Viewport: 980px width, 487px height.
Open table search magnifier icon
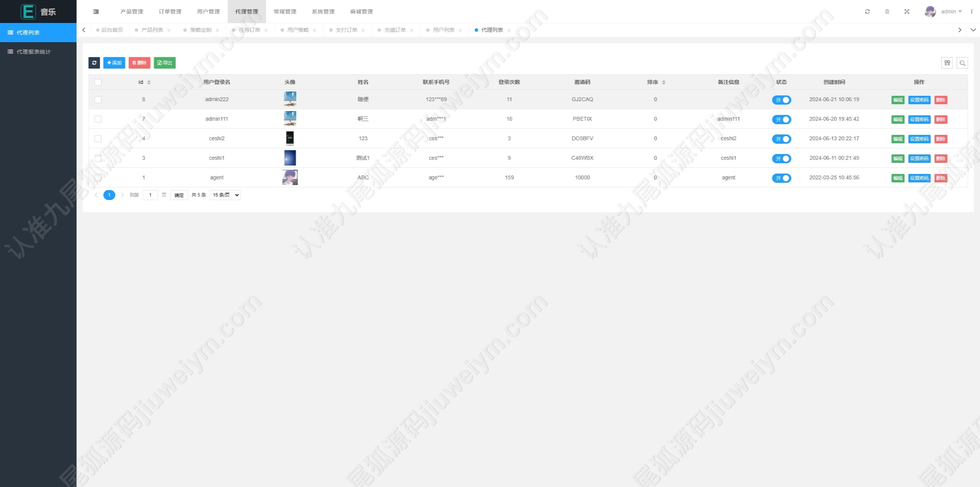[x=962, y=63]
